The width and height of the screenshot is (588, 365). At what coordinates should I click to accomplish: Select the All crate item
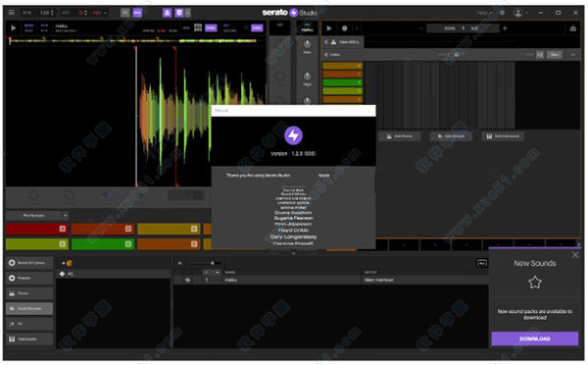[113, 274]
